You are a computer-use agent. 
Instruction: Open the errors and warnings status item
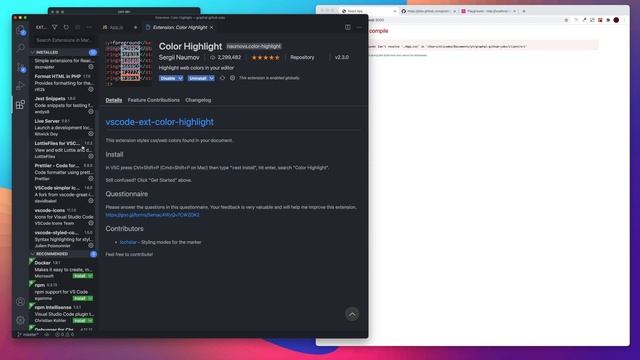[64, 334]
